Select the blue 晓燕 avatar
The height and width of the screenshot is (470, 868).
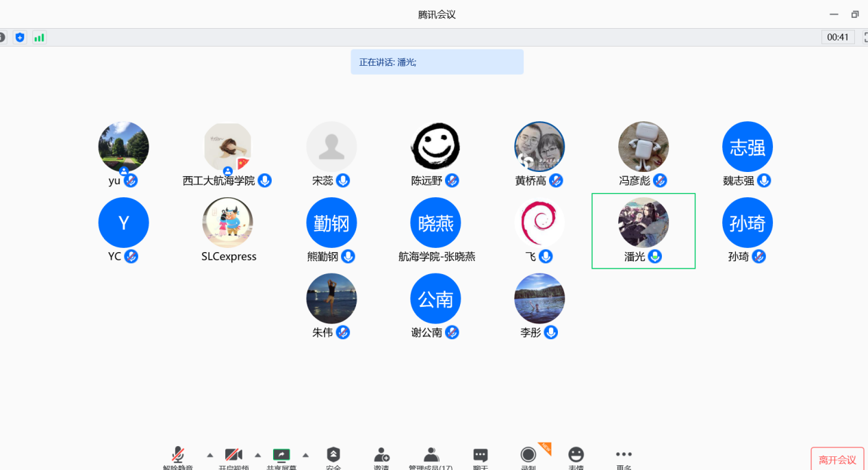pyautogui.click(x=435, y=223)
